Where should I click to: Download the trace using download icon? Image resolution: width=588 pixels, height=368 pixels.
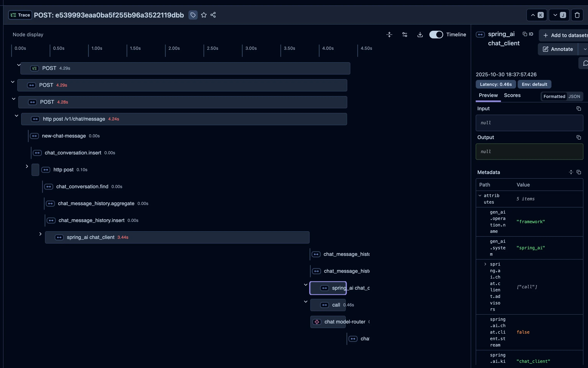[420, 35]
